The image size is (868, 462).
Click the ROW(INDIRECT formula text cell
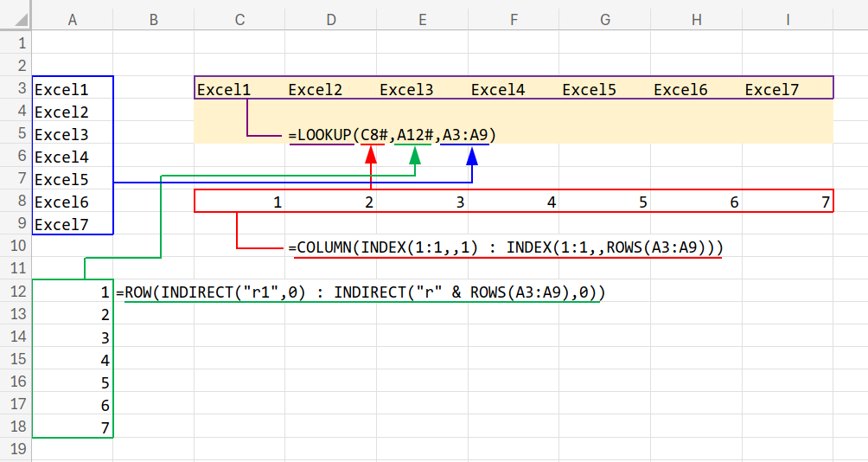361,292
